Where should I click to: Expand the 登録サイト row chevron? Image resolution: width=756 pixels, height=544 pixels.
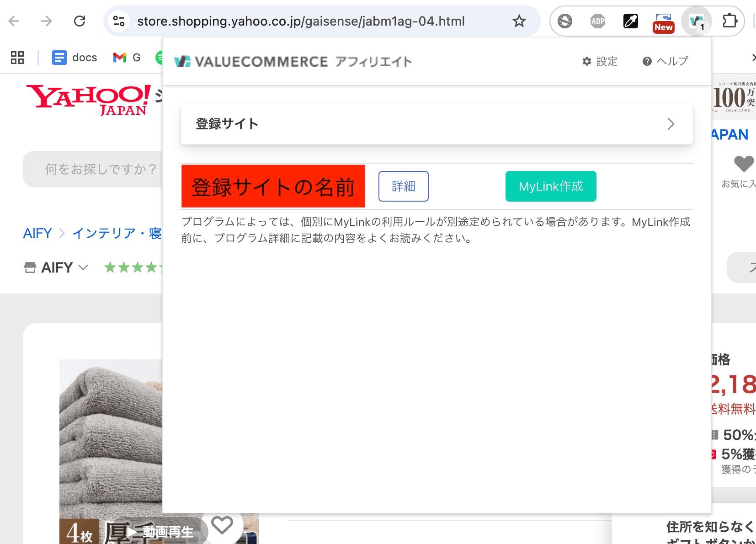[x=671, y=124]
